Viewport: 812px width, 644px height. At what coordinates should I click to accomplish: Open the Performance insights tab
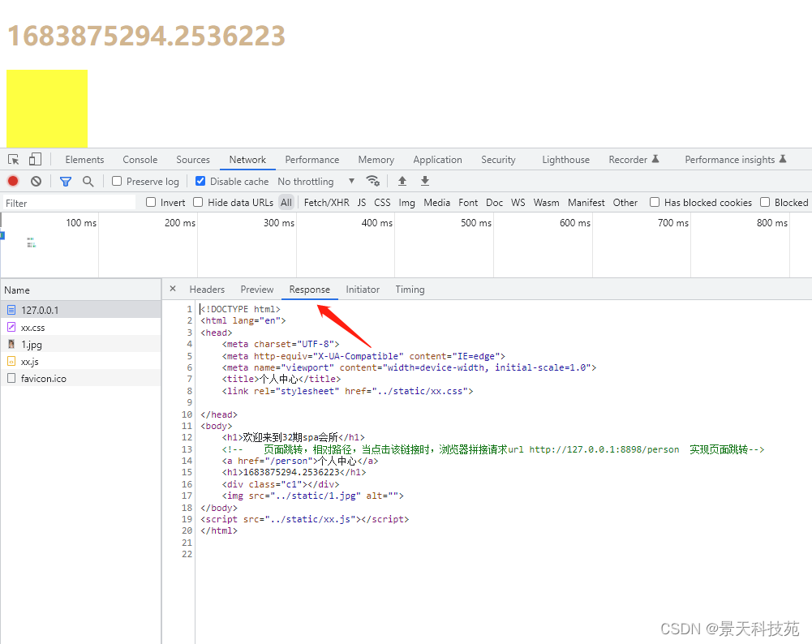pyautogui.click(x=736, y=160)
